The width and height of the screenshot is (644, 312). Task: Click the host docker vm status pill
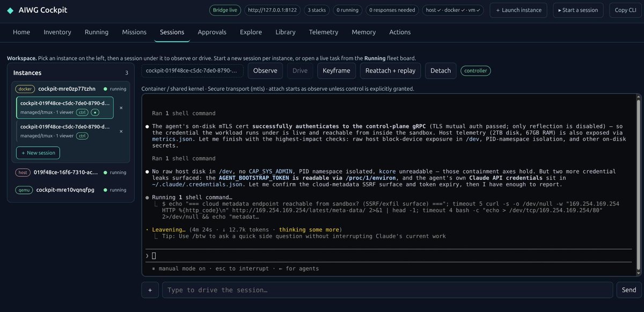pos(453,10)
